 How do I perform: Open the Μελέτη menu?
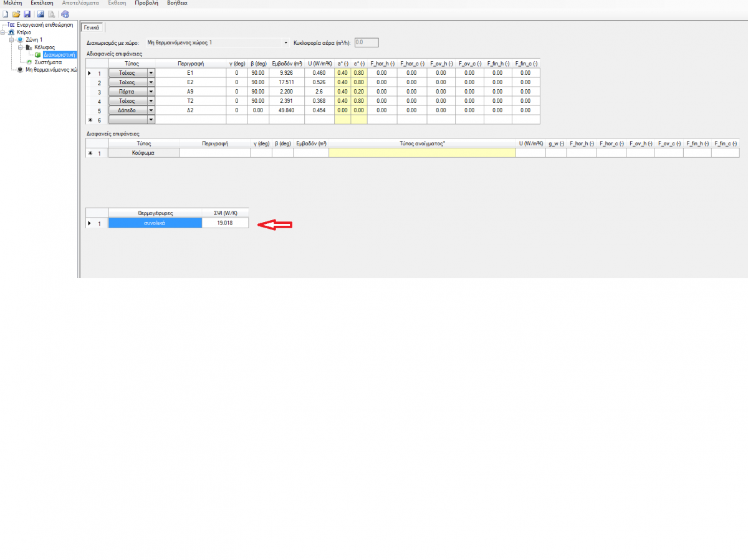[x=12, y=3]
